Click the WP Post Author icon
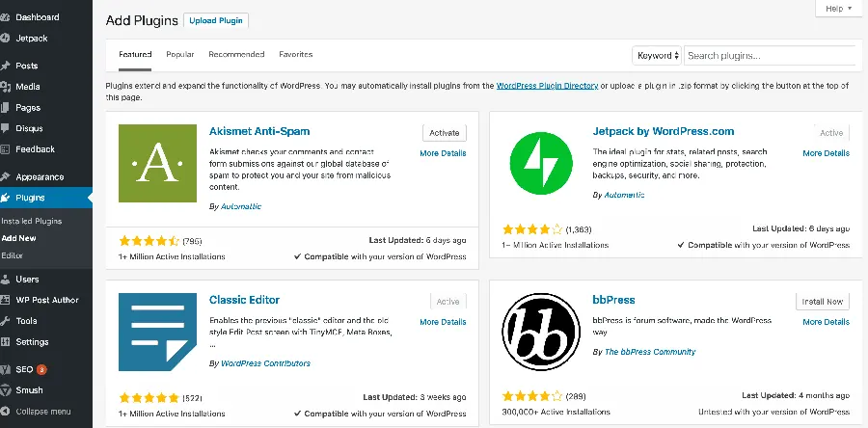 [x=5, y=300]
